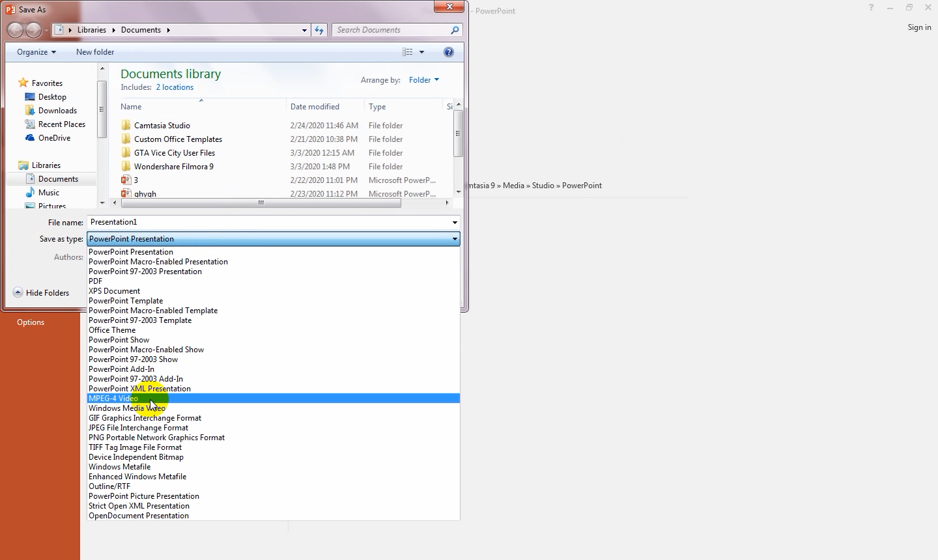
Task: Select Favorites in the navigation pane
Action: pos(47,83)
